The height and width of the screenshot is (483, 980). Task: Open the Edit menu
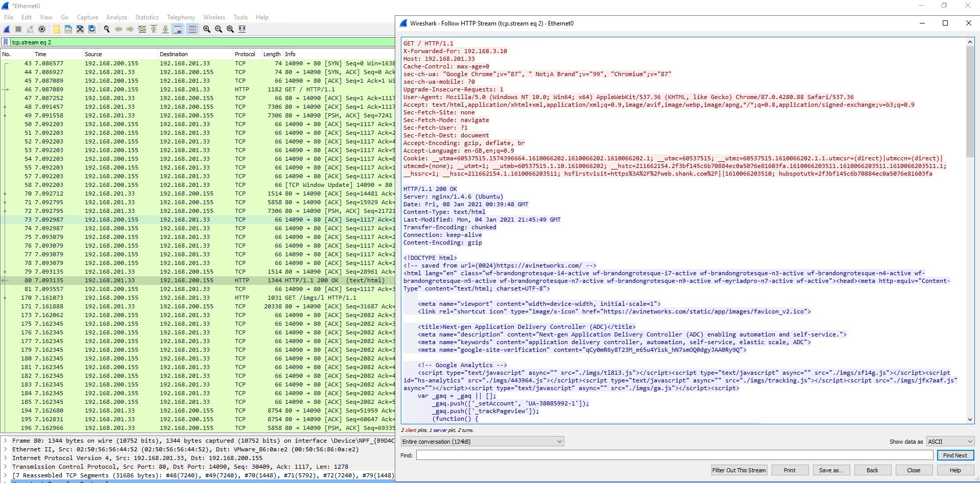[27, 17]
